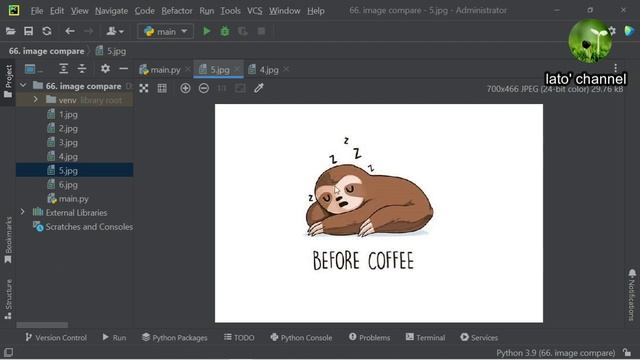Select 4.jpg in project tree
This screenshot has width=640, height=360.
point(63,156)
